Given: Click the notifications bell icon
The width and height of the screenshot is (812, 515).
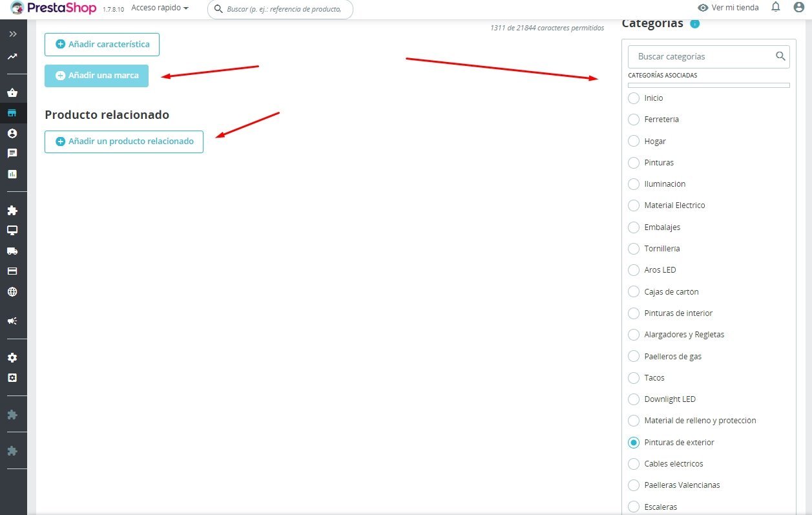Looking at the screenshot, I should [776, 8].
